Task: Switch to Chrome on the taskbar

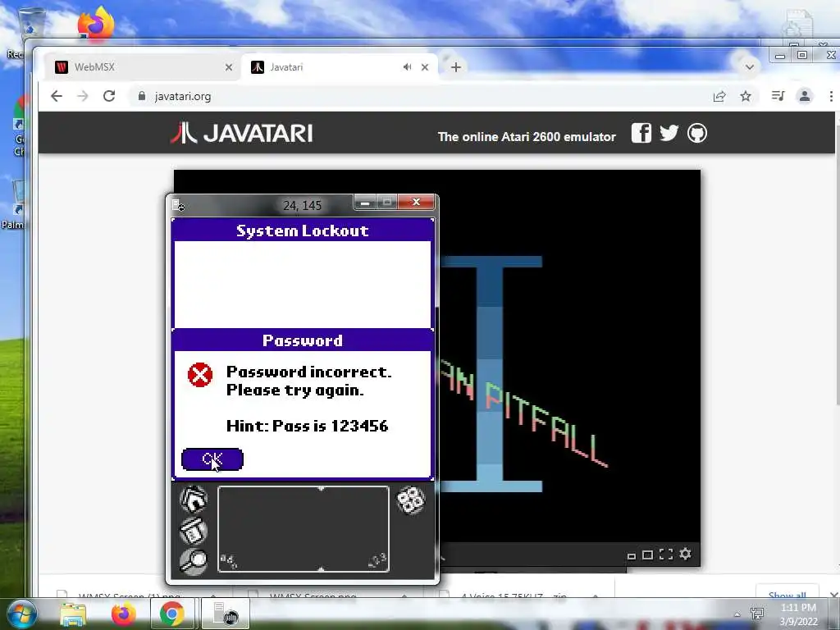Action: (x=172, y=614)
